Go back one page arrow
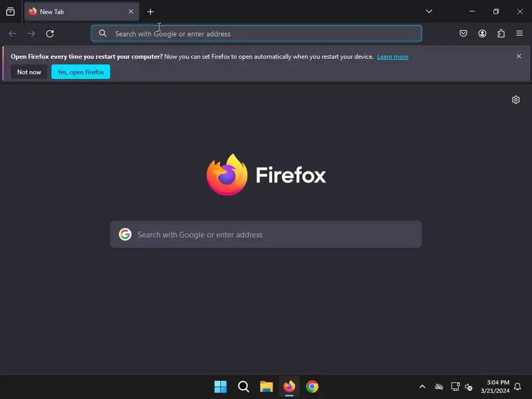 (12, 34)
